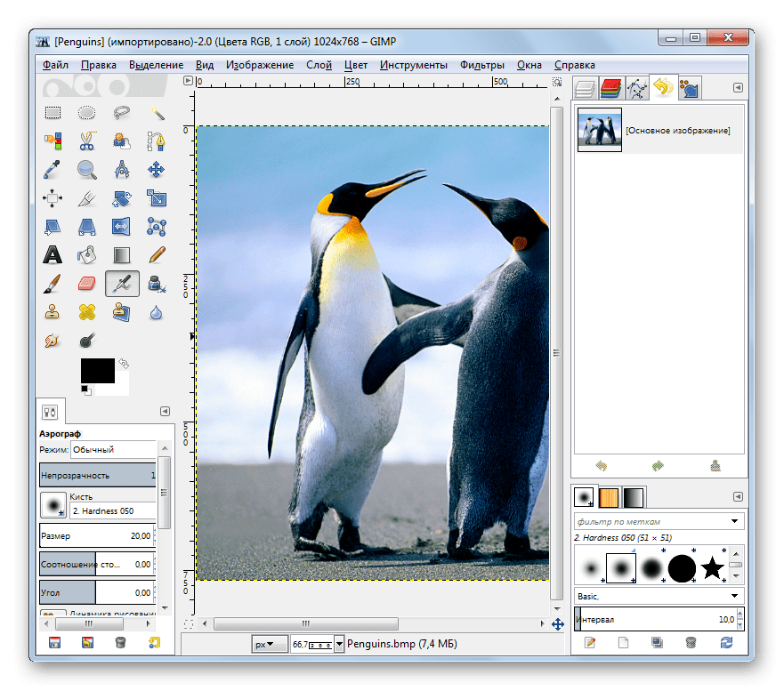Image resolution: width=784 pixels, height=691 pixels.
Task: Select the Heal tool
Action: click(86, 313)
